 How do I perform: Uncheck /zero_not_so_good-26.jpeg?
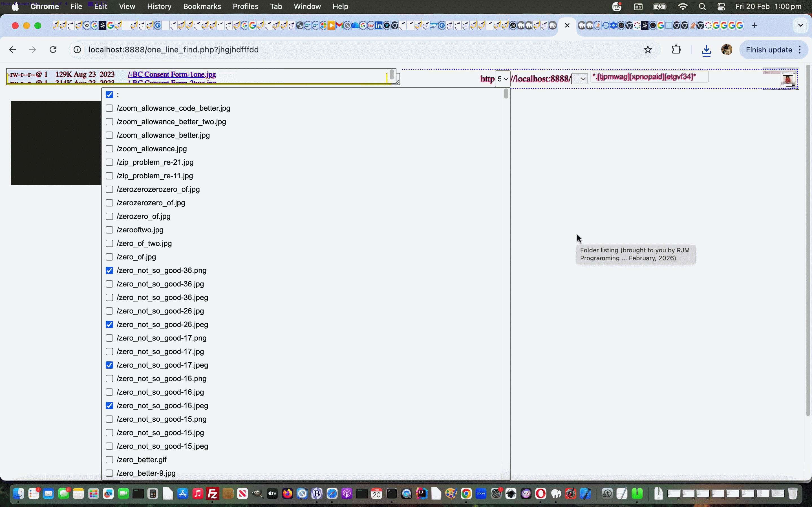(x=109, y=324)
